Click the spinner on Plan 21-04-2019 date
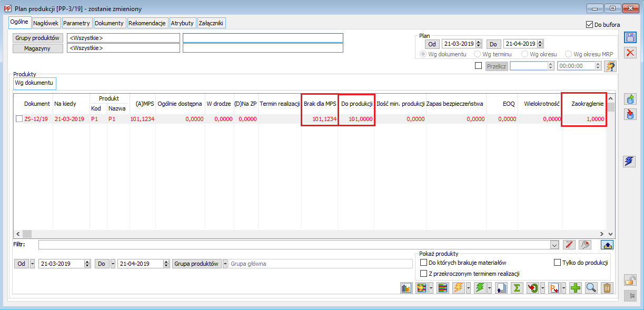 [x=540, y=44]
